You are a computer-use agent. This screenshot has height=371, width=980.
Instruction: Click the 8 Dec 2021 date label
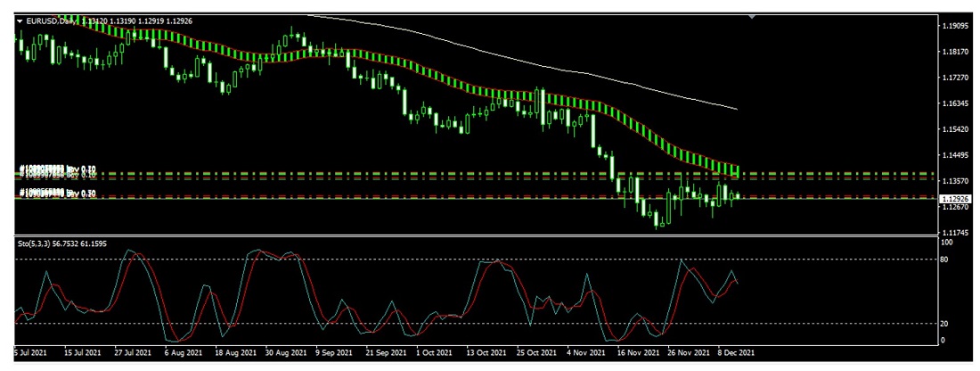coord(736,352)
